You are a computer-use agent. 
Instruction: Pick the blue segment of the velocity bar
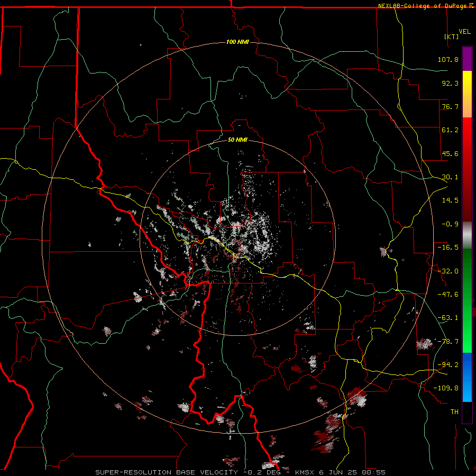click(x=467, y=377)
